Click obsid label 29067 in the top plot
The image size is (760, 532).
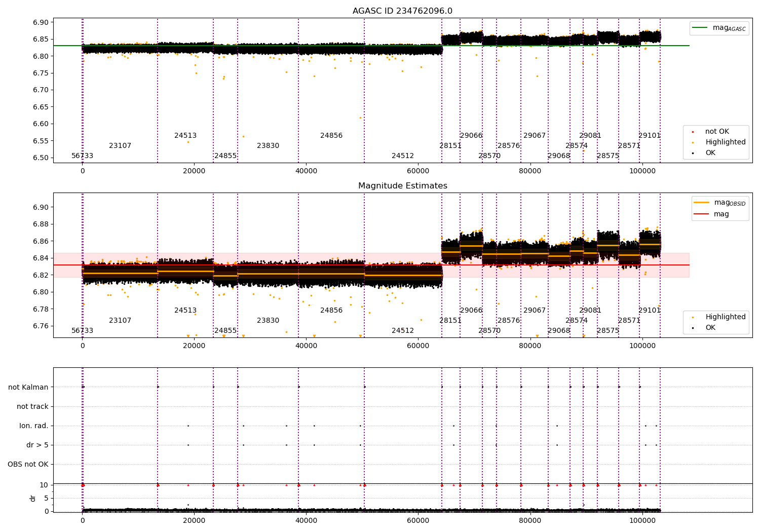click(535, 136)
